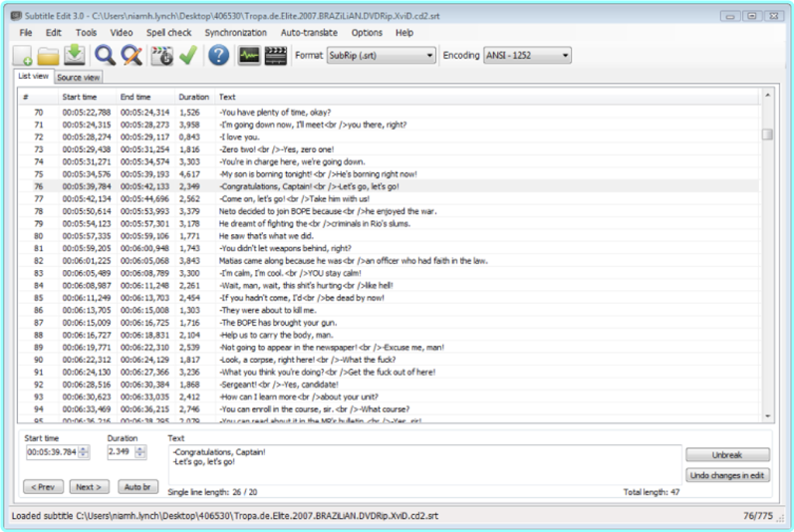Click the Duration spinner arrows
This screenshot has height=532, width=794.
point(140,452)
